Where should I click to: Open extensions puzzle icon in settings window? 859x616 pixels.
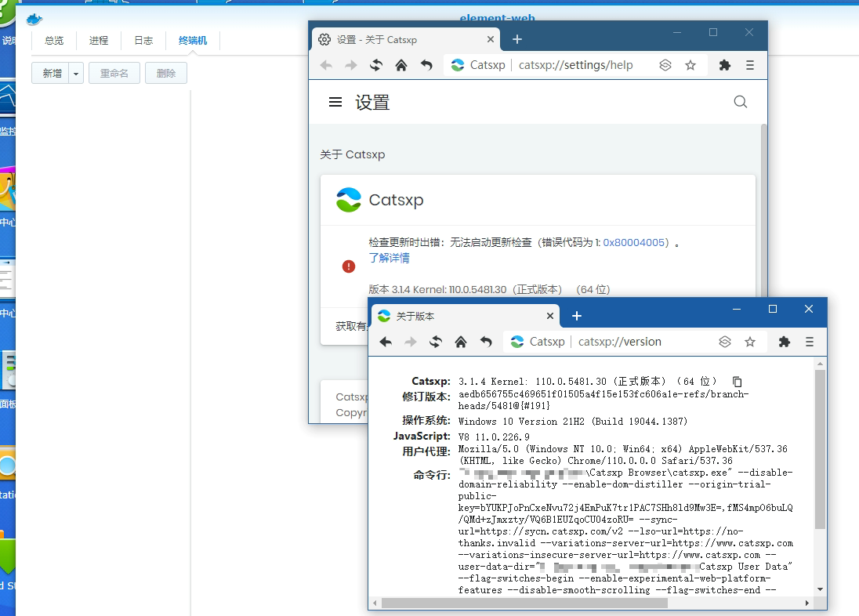725,65
